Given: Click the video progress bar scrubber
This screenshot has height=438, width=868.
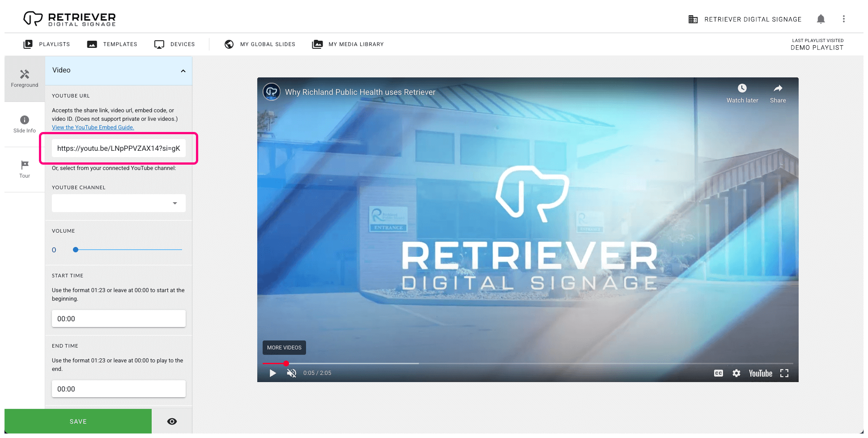Looking at the screenshot, I should pyautogui.click(x=286, y=363).
